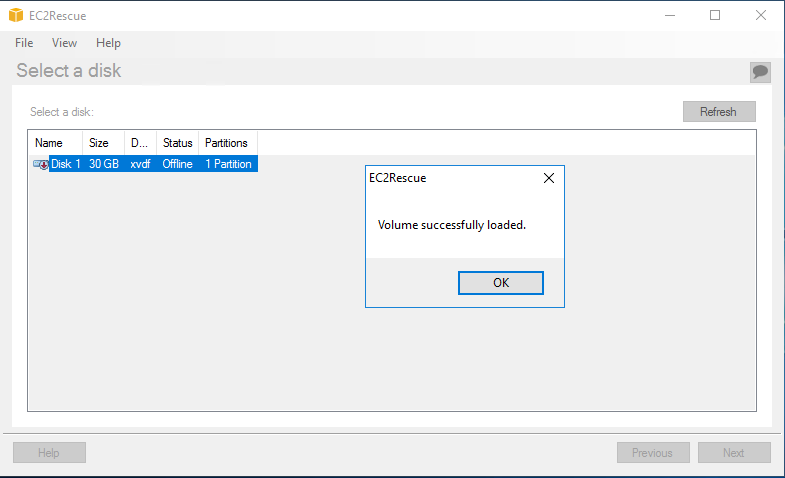This screenshot has height=478, width=785.
Task: Click the 'Volume successfully loaded.' message
Action: pos(452,225)
